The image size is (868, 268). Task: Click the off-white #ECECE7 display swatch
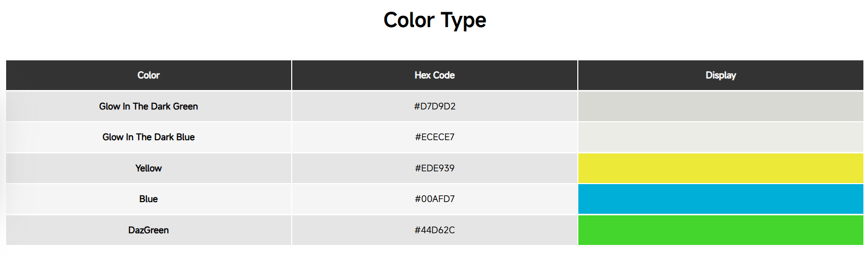coord(721,137)
